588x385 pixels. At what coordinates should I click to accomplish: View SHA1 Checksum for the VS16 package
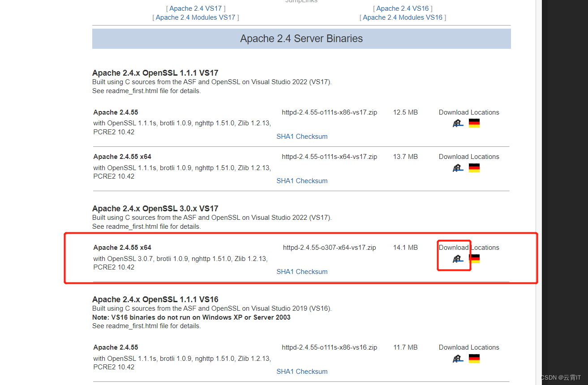tap(302, 371)
